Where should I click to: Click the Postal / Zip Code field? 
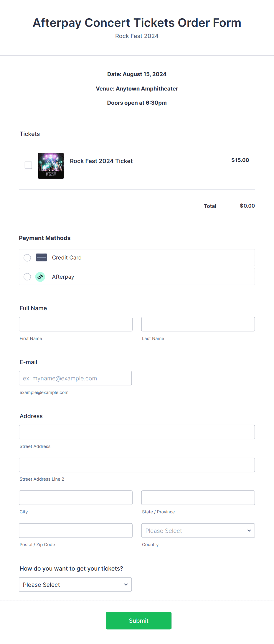tap(75, 530)
